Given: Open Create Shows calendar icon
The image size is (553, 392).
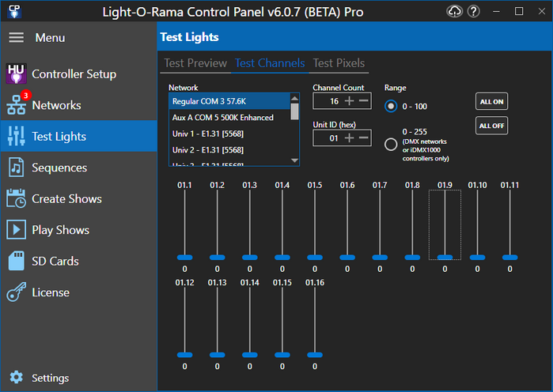Looking at the screenshot, I should coord(16,198).
